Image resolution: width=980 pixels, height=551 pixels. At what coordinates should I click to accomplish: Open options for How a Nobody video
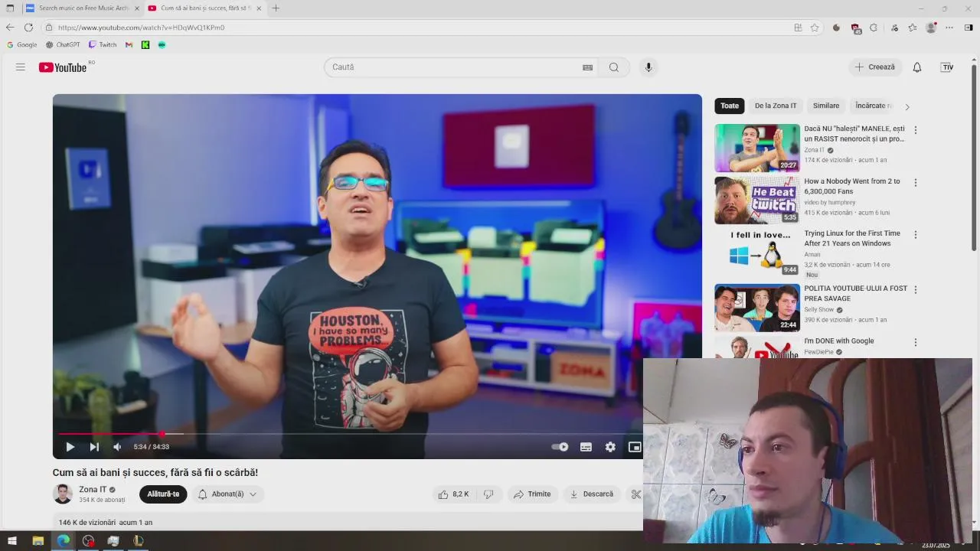915,183
